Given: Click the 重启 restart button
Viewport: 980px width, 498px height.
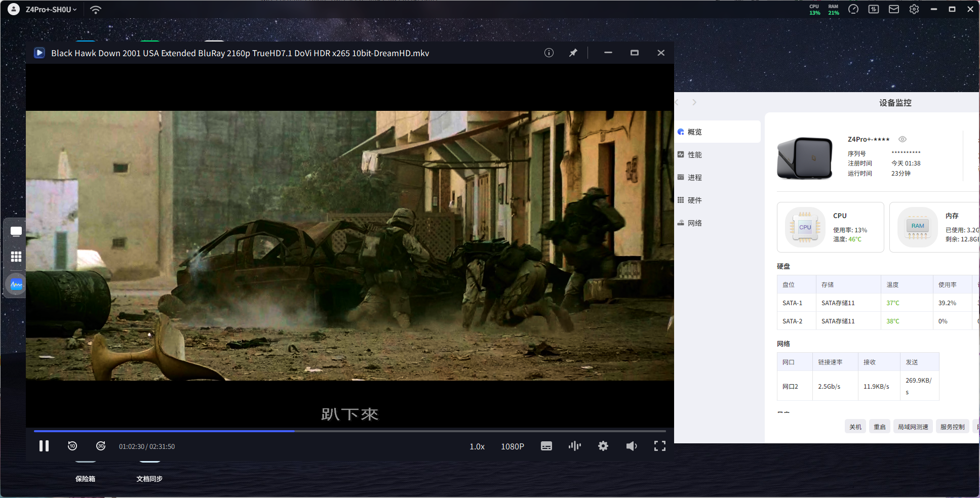Looking at the screenshot, I should [x=880, y=427].
